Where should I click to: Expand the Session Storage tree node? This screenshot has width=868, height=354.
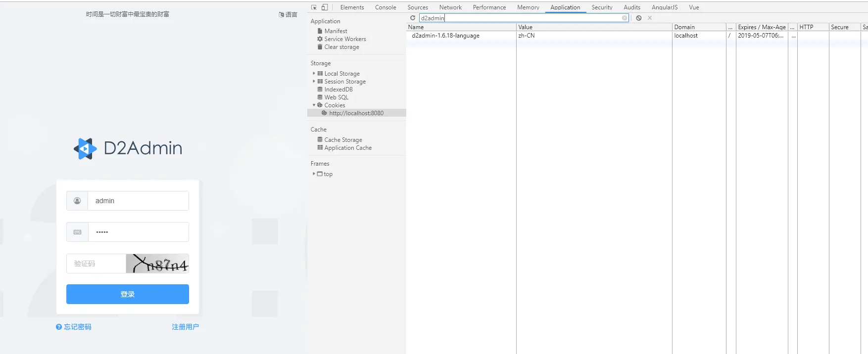pyautogui.click(x=314, y=81)
